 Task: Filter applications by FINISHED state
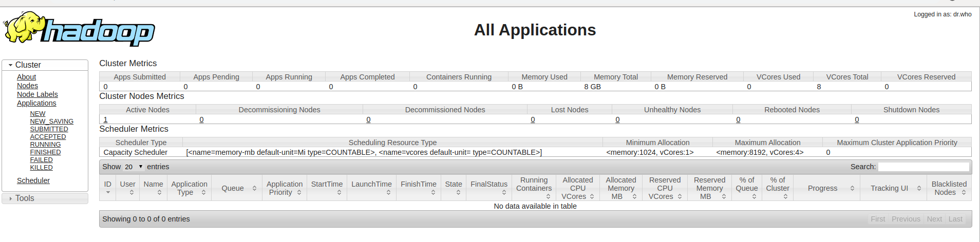coord(45,152)
